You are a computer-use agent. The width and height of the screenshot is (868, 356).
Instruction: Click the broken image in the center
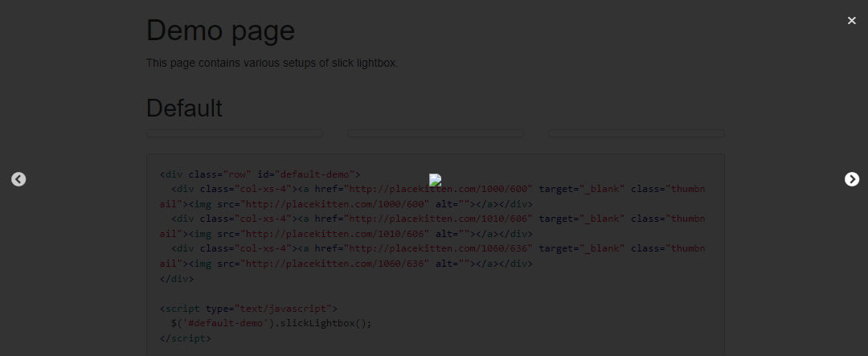pos(435,180)
